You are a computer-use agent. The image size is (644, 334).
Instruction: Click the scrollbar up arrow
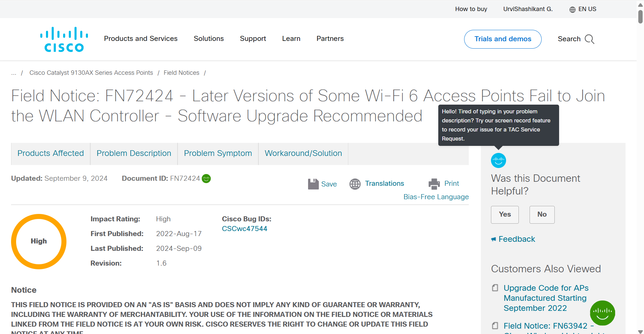point(640,5)
